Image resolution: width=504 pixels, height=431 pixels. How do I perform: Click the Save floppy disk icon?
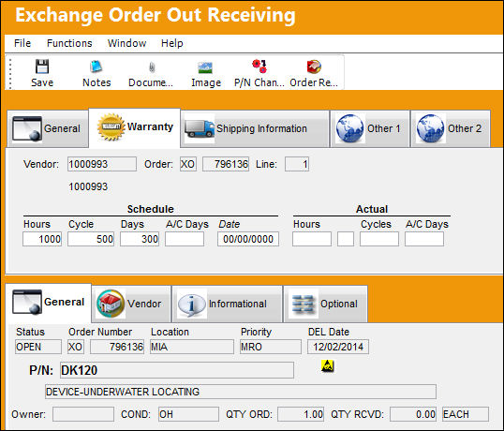tap(42, 67)
